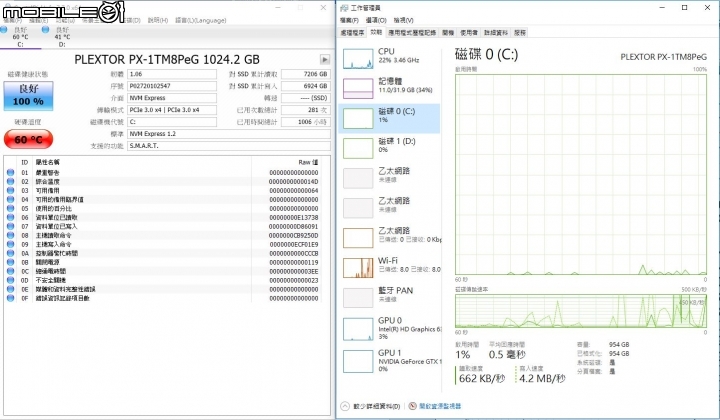
Task: Open the 語言(L)(Language) menu in CrystalDiskInfo
Action: click(x=201, y=20)
